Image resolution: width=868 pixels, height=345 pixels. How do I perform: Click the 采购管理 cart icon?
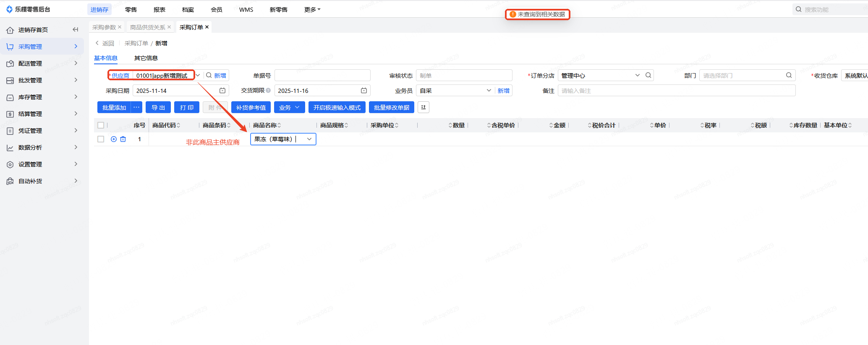pos(10,47)
